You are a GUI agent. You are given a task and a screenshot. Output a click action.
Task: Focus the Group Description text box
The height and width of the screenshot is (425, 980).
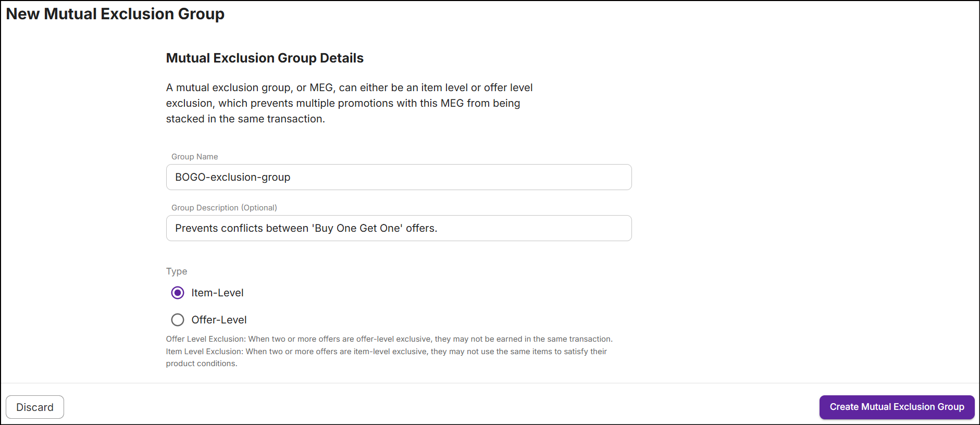[399, 228]
